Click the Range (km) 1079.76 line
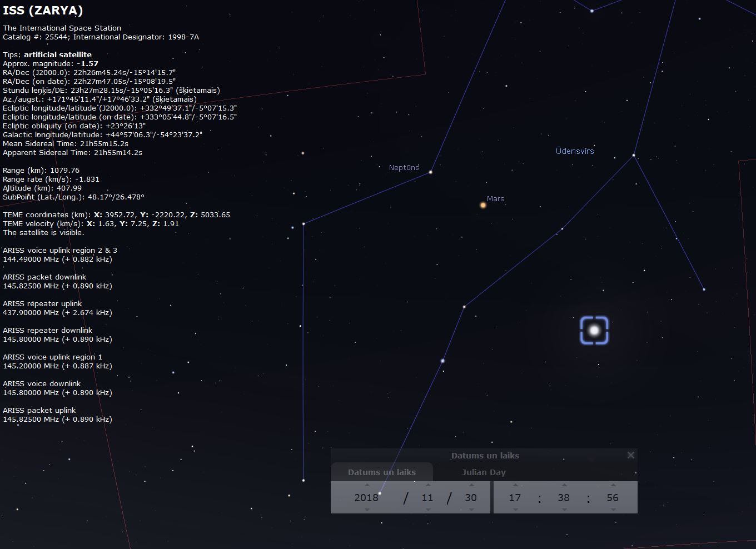756x549 pixels. pos(41,171)
